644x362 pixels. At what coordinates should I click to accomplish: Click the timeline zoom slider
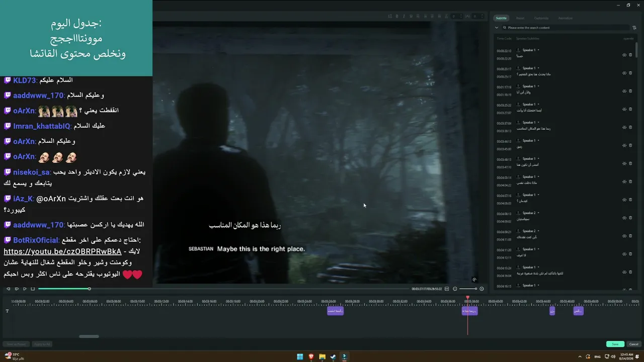pos(468,289)
